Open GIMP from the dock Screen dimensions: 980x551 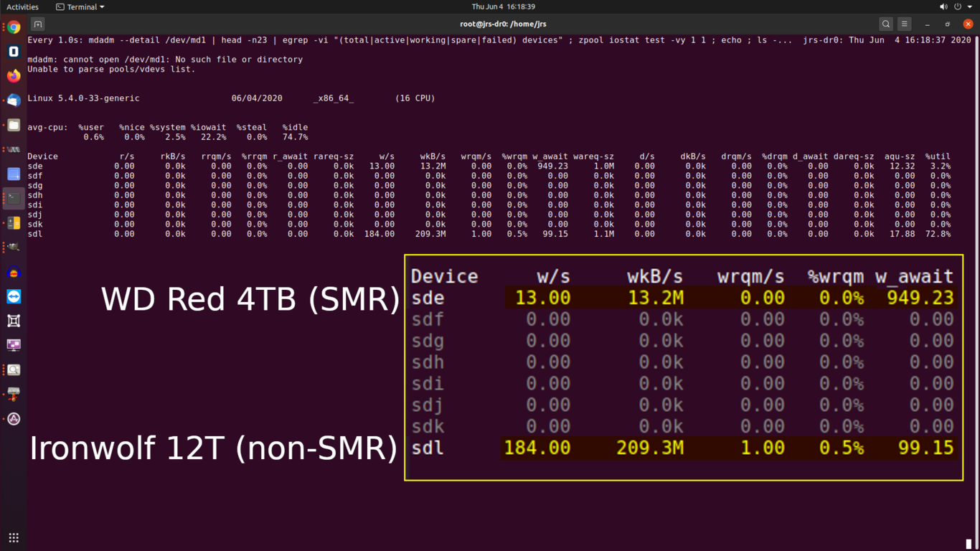pos(14,248)
